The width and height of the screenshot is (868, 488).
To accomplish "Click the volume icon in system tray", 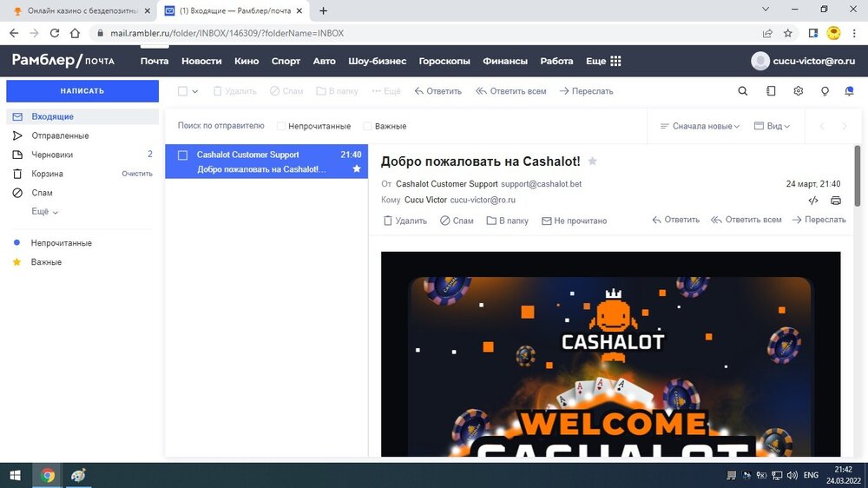I will (x=792, y=475).
